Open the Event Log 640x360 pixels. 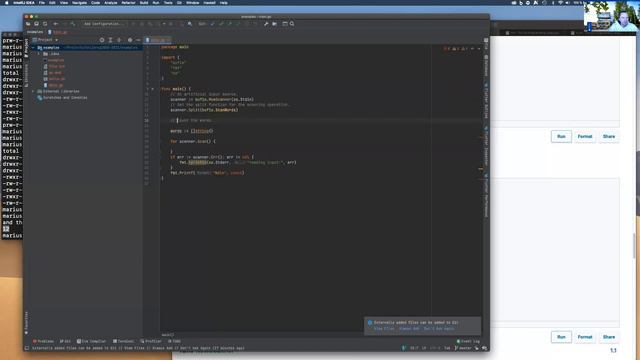(x=468, y=341)
